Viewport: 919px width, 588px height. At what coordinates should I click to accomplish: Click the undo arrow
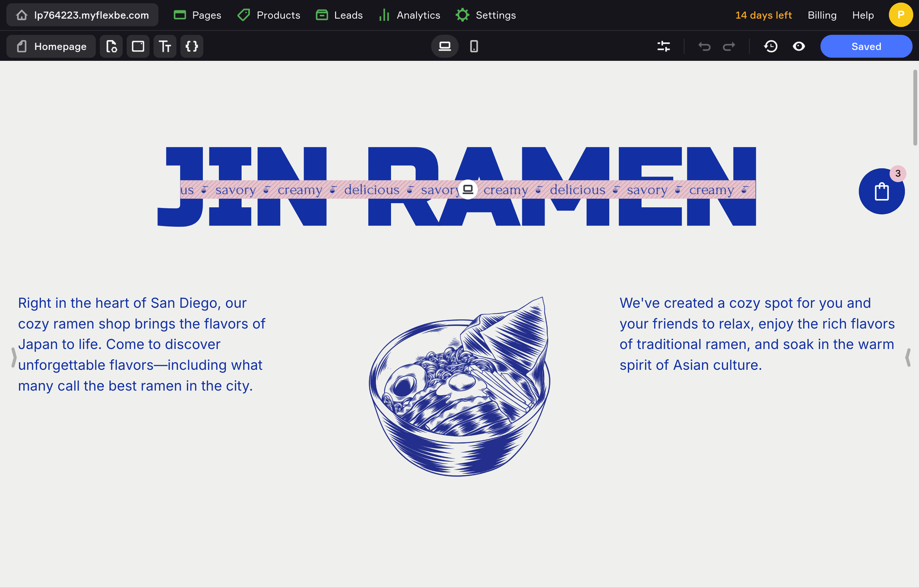coord(704,46)
